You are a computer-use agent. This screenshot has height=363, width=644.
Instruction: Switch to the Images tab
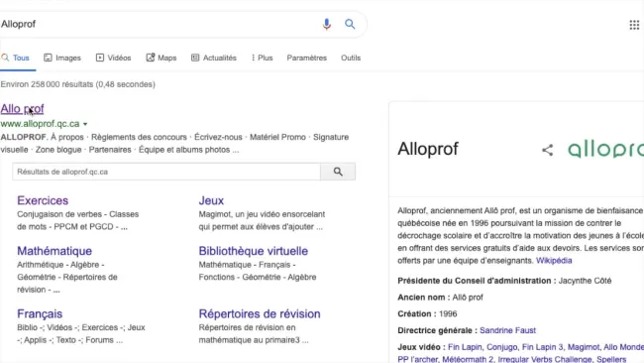pos(62,58)
